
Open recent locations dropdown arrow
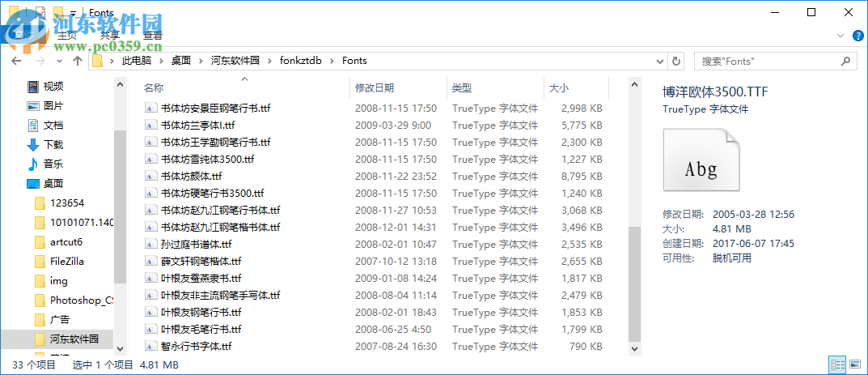click(x=60, y=61)
